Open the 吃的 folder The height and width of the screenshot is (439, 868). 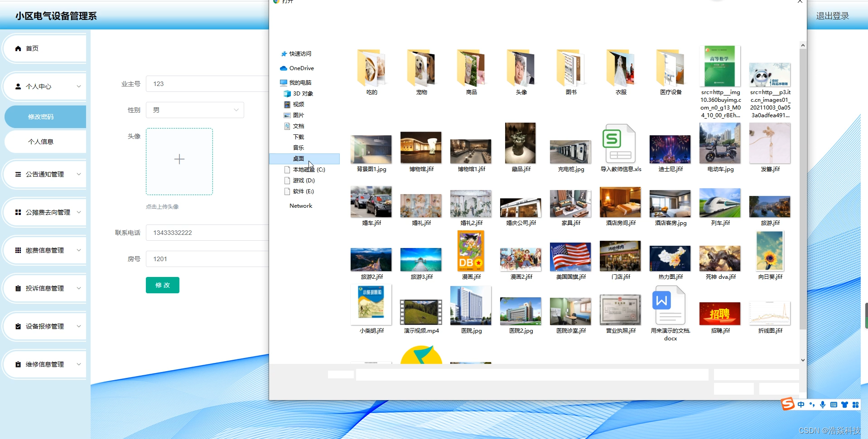coord(371,68)
